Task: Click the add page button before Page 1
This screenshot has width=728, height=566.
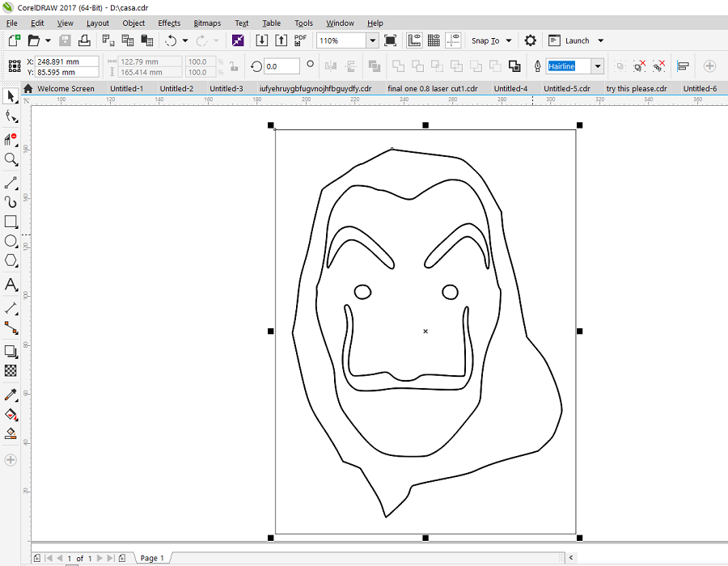Action: [x=37, y=558]
